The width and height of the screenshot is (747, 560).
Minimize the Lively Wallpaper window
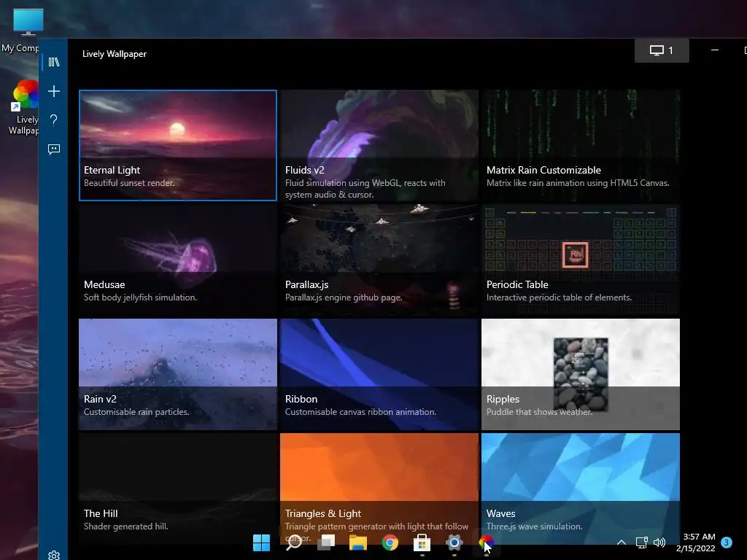click(715, 50)
